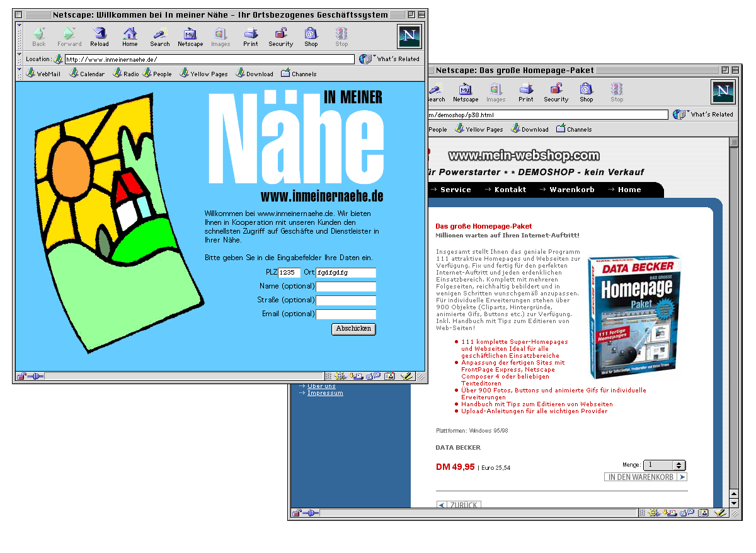This screenshot has height=553, width=756.
Task: Click the Home toolbar icon
Action: click(x=130, y=37)
